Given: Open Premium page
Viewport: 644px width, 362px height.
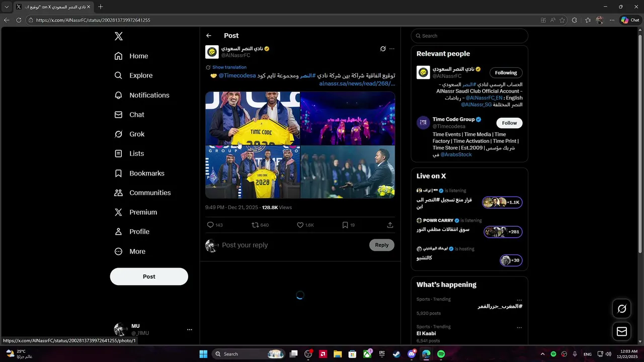Looking at the screenshot, I should click(136, 212).
